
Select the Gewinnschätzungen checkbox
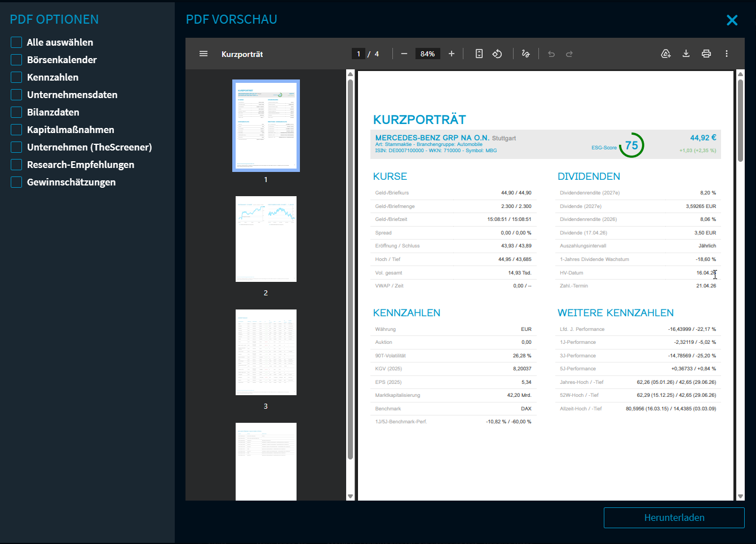[x=16, y=182]
